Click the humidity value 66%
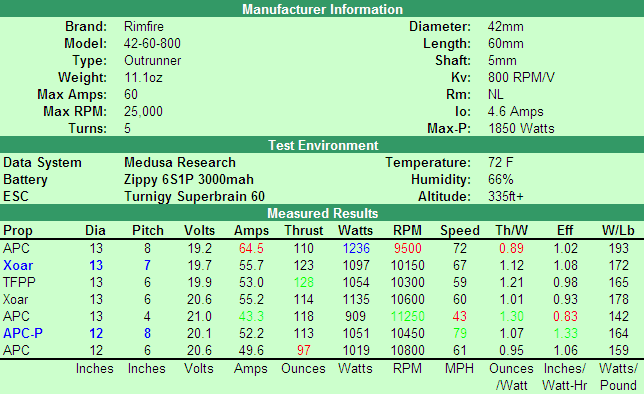 500,180
